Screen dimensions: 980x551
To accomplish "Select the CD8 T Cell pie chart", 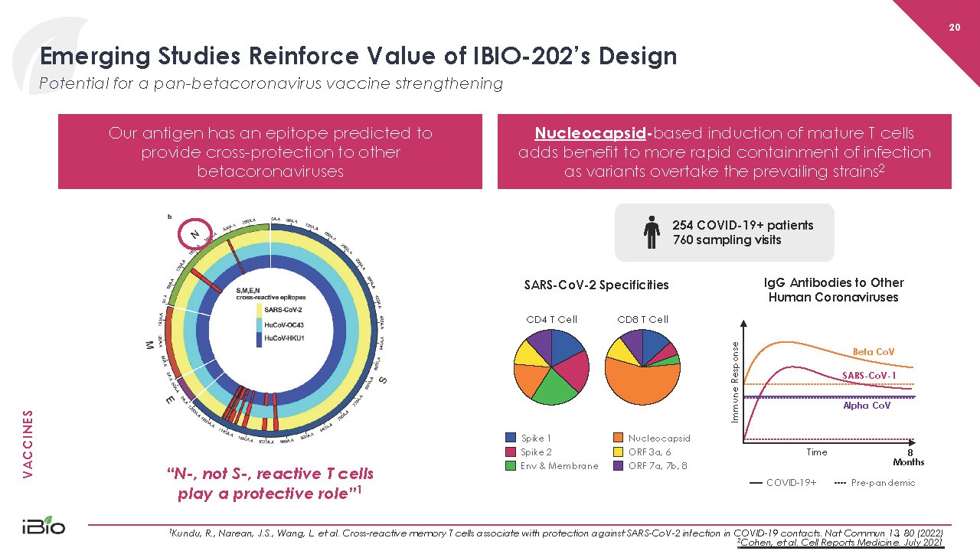I will (643, 367).
